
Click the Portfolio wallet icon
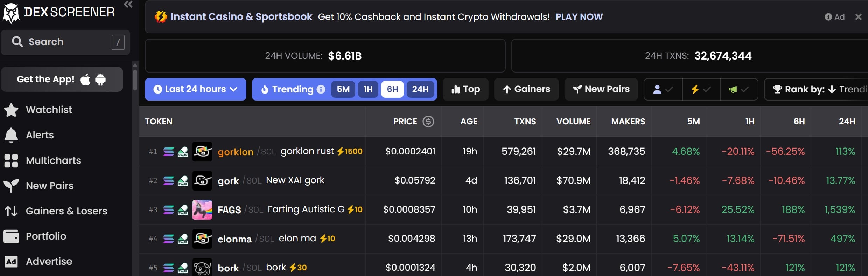[x=11, y=236]
